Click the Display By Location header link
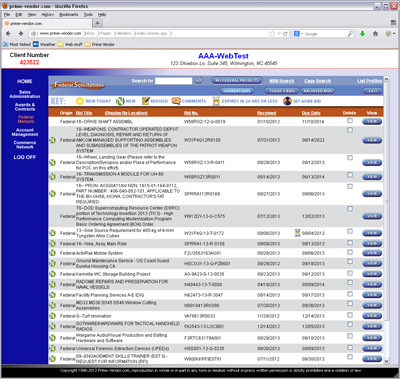Screen dimensions: 400x379 click(126, 113)
